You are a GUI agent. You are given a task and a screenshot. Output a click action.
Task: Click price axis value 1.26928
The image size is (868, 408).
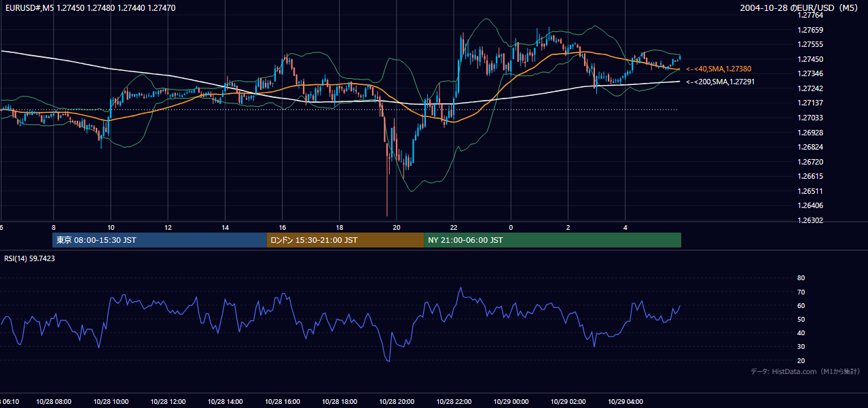[810, 133]
